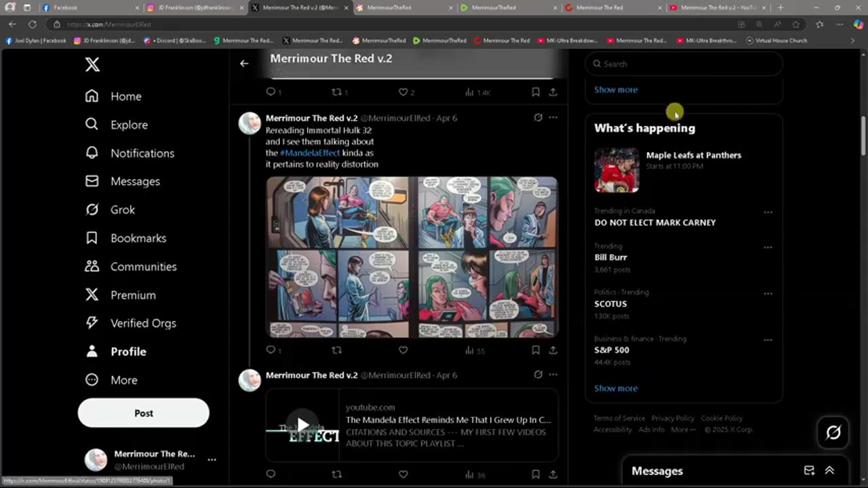Image resolution: width=868 pixels, height=488 pixels.
Task: View analytics (55) of the Hulk post
Action: 475,350
